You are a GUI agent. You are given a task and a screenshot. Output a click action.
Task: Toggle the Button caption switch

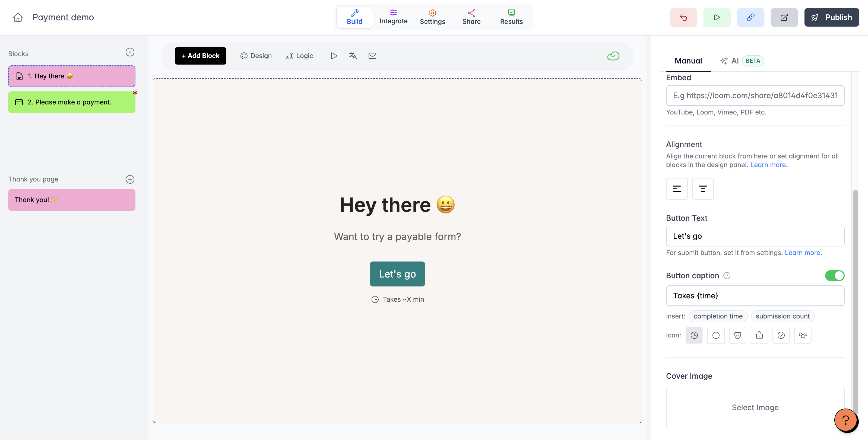tap(834, 276)
